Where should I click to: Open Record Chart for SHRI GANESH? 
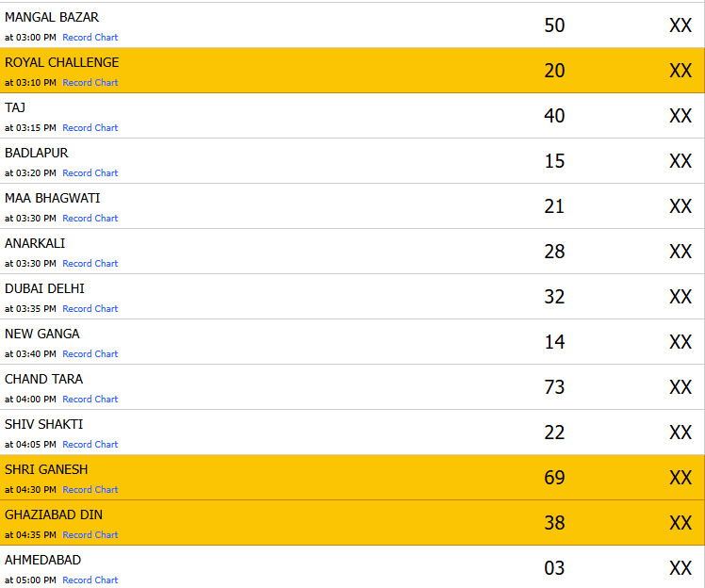(x=90, y=490)
